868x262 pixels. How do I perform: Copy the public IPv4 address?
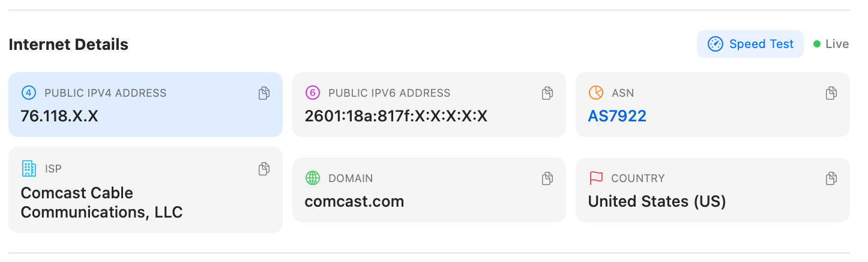tap(264, 93)
